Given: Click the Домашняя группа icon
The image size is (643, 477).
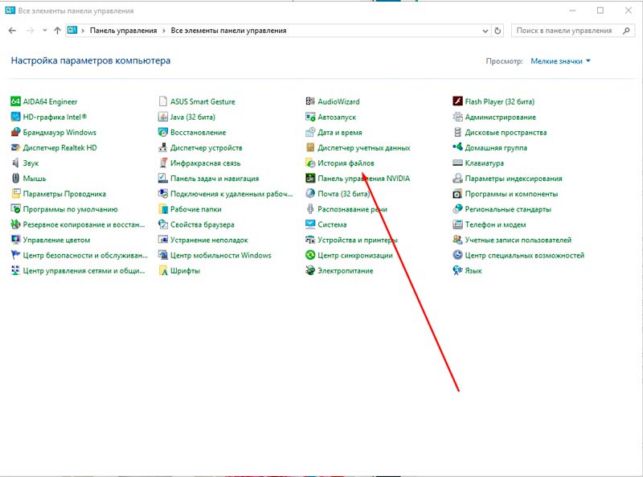Looking at the screenshot, I should click(x=457, y=148).
